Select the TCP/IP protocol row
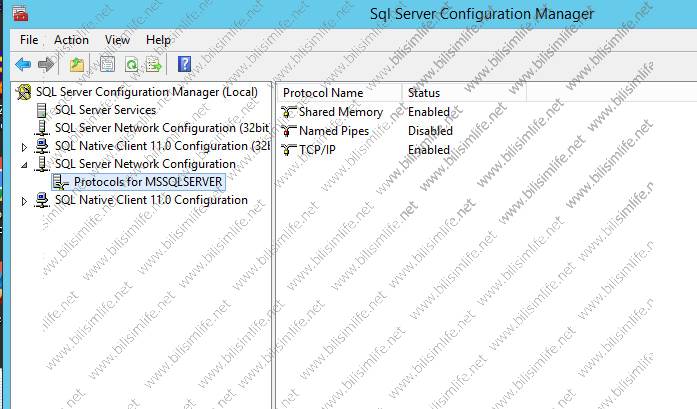The height and width of the screenshot is (409, 697). point(317,150)
